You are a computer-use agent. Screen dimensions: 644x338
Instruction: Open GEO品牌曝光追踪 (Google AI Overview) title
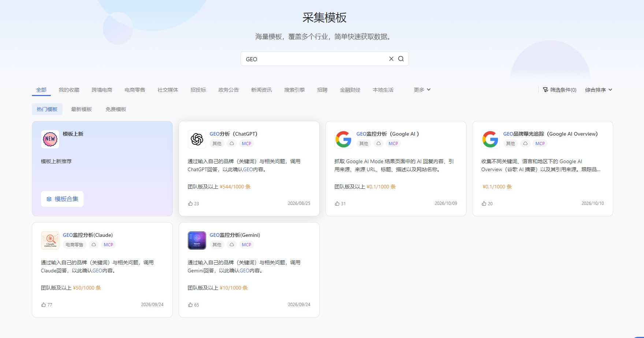coord(550,134)
